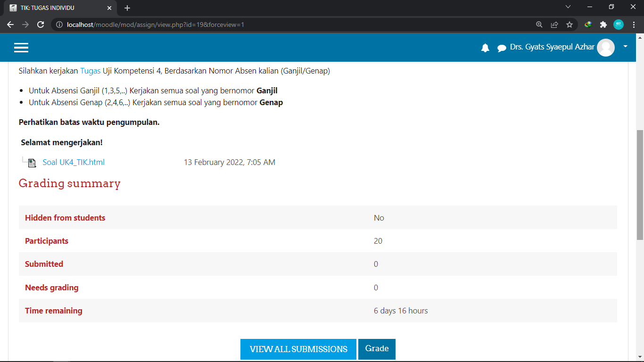Click the Needs grading row label
Viewport: 644px width, 362px height.
click(52, 288)
